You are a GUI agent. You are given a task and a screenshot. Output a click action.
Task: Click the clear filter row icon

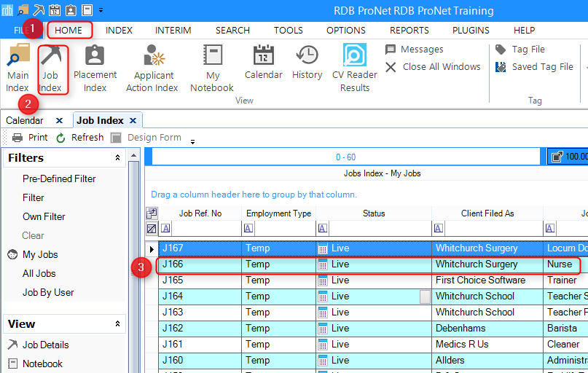pyautogui.click(x=152, y=228)
